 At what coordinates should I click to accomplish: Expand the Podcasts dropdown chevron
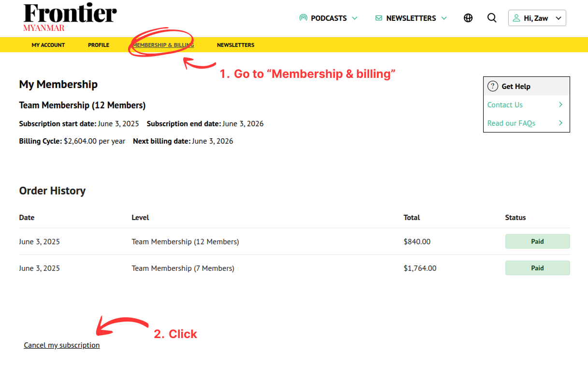356,18
